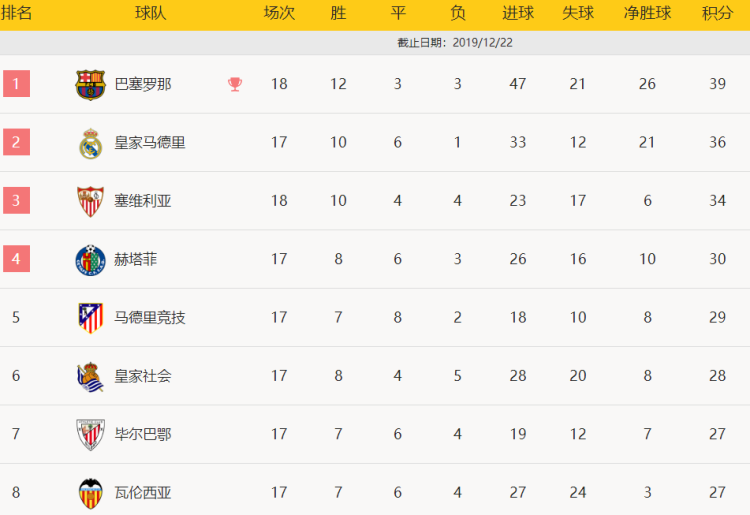Click the 截止日期 2019/12/22 date label
This screenshot has width=750, height=515.
tap(455, 43)
